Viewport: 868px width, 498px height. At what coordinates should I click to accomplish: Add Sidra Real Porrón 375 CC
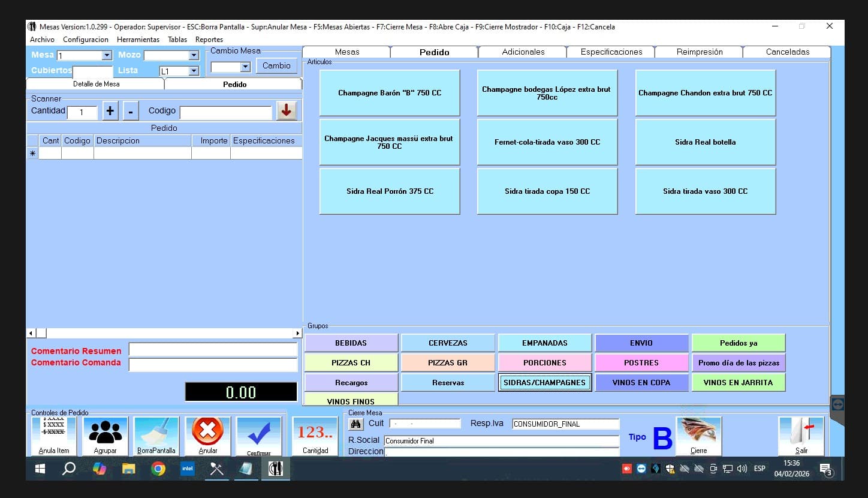click(390, 191)
